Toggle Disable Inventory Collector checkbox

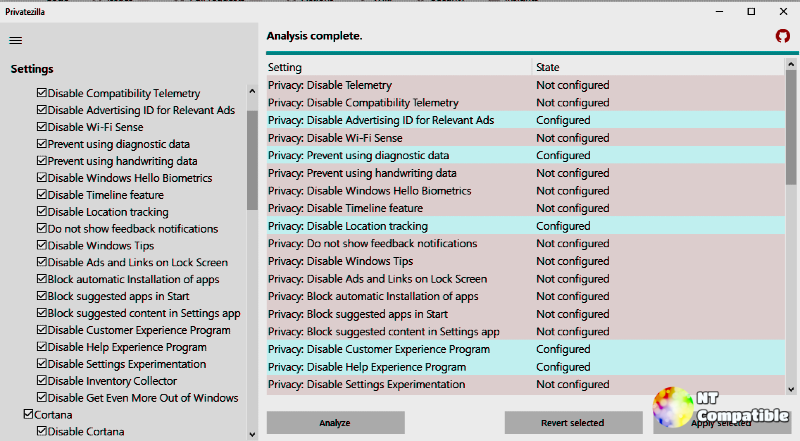tap(42, 381)
